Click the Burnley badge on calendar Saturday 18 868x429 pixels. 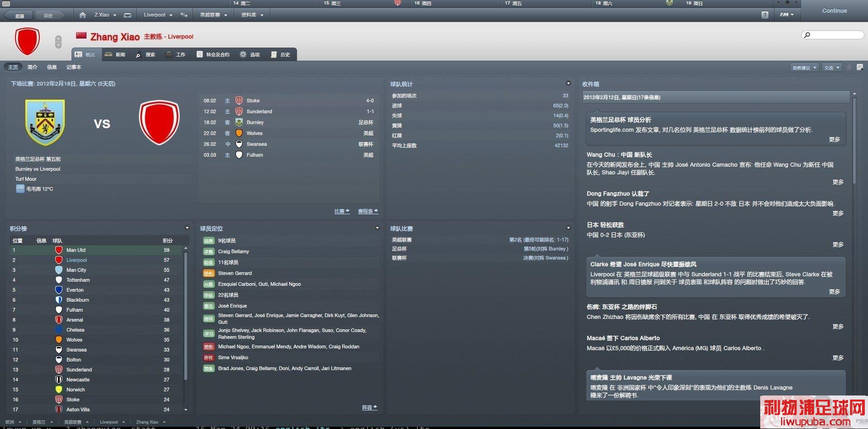pyautogui.click(x=669, y=3)
